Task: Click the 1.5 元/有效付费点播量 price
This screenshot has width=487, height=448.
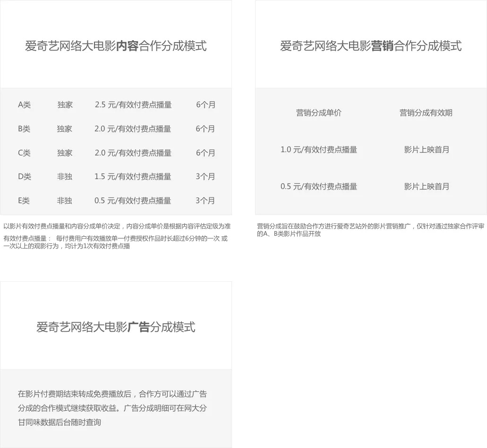Action: pyautogui.click(x=133, y=176)
